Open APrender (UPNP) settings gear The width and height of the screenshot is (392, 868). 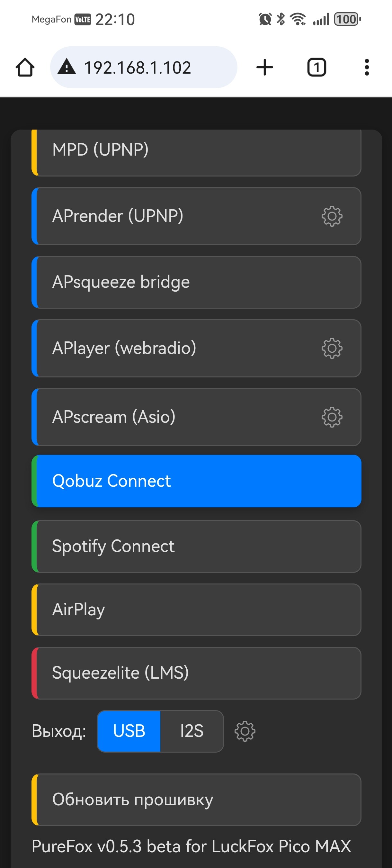(332, 216)
